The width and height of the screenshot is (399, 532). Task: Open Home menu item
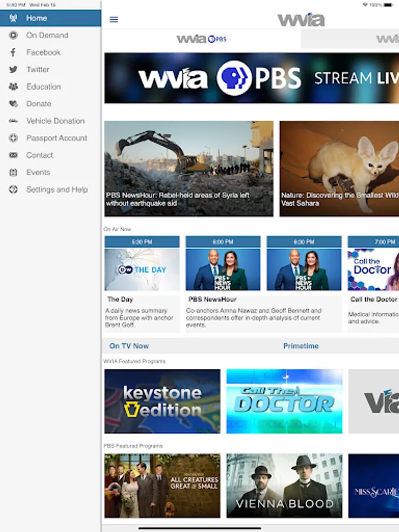(x=51, y=18)
